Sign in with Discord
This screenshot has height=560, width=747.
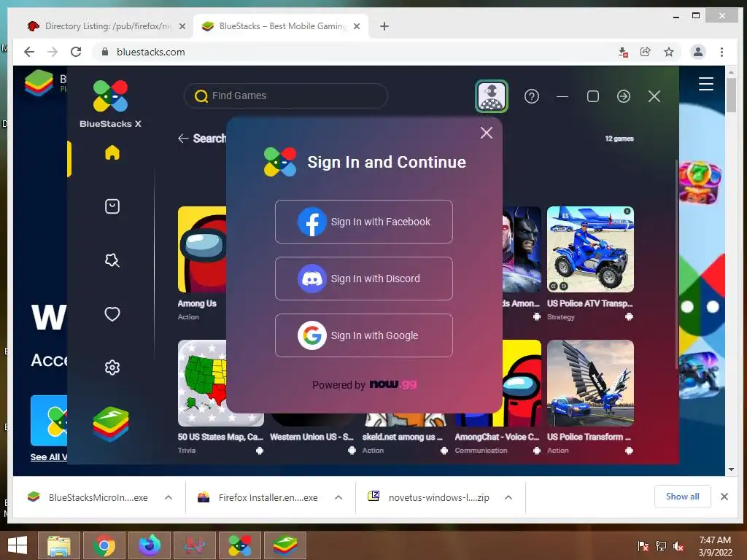pos(363,279)
